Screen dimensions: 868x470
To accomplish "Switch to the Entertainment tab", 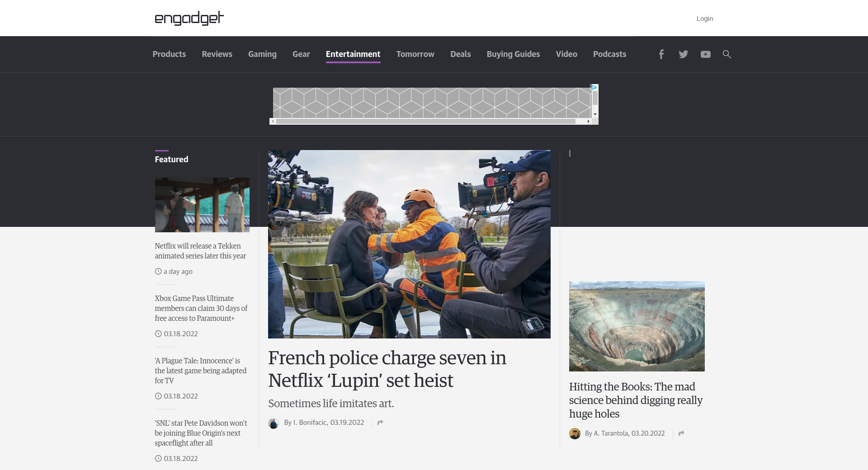I will tap(353, 54).
